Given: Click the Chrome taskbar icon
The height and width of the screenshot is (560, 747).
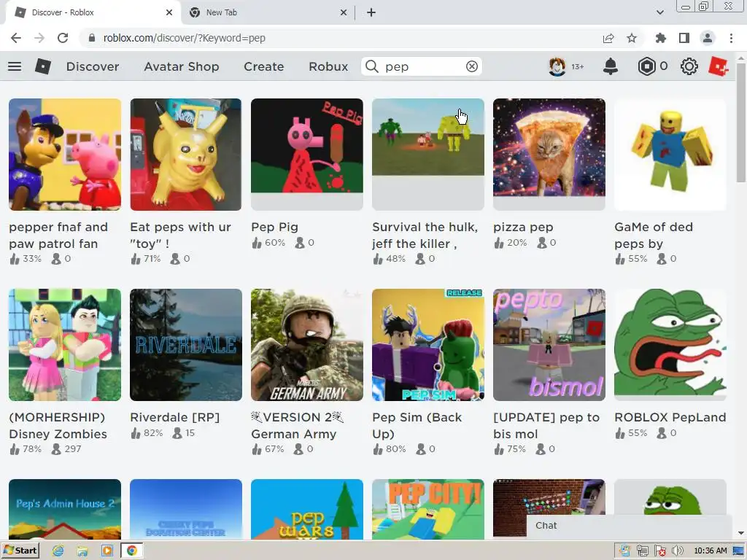Looking at the screenshot, I should (x=132, y=551).
